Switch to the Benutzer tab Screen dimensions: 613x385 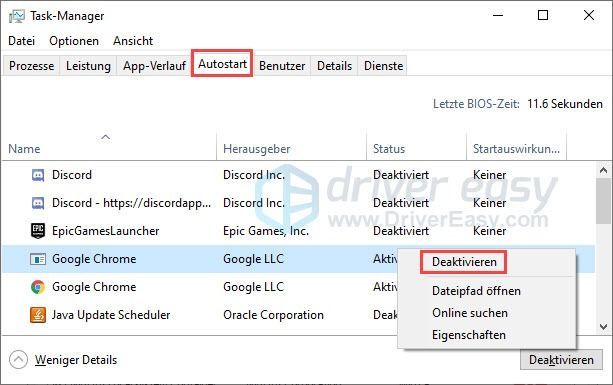pos(282,66)
